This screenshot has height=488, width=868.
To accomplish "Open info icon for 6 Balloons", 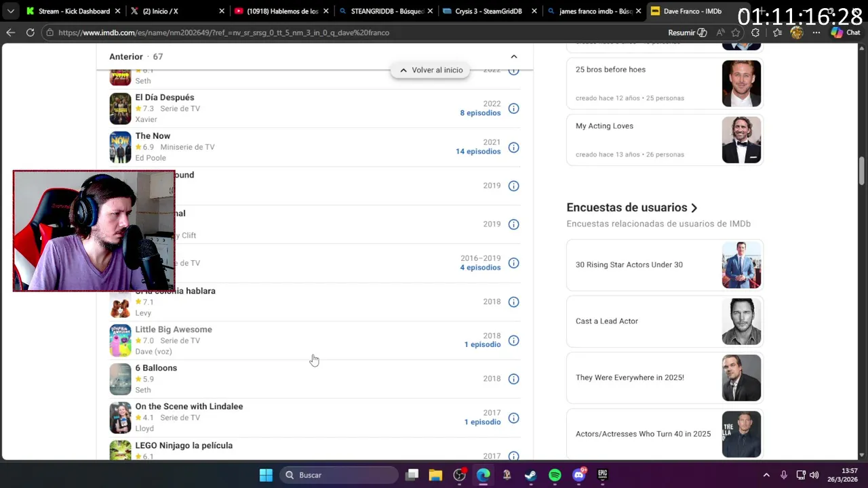I will coord(514,379).
